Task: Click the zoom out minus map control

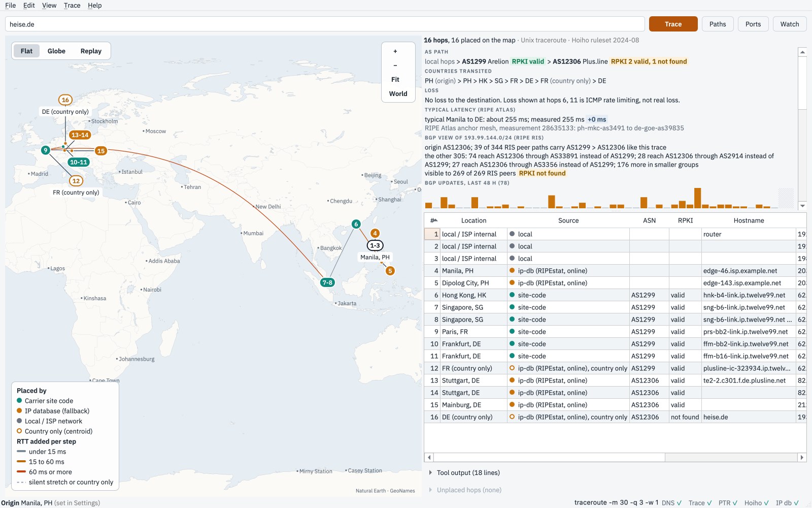Action: [395, 66]
